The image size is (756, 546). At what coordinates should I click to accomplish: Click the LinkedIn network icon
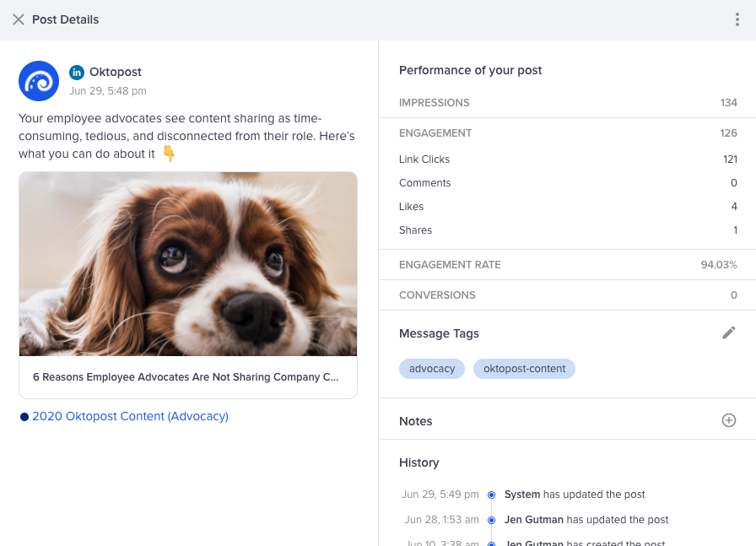[x=77, y=73]
